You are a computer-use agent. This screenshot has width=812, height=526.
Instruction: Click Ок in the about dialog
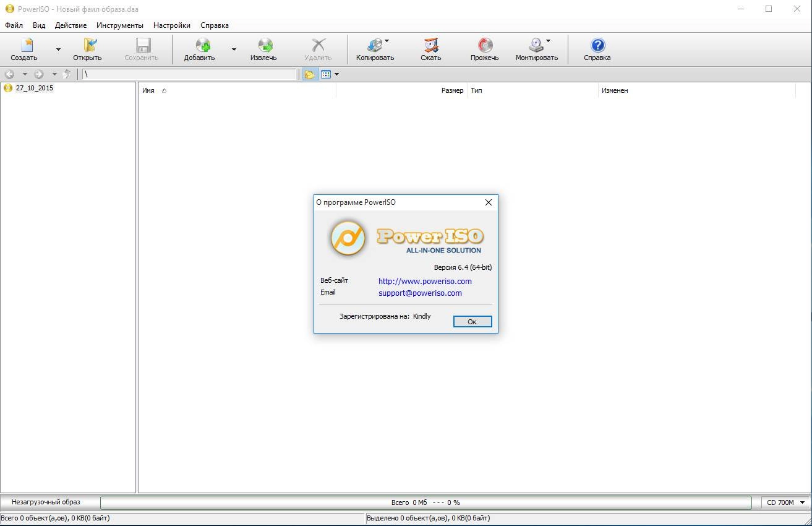472,322
